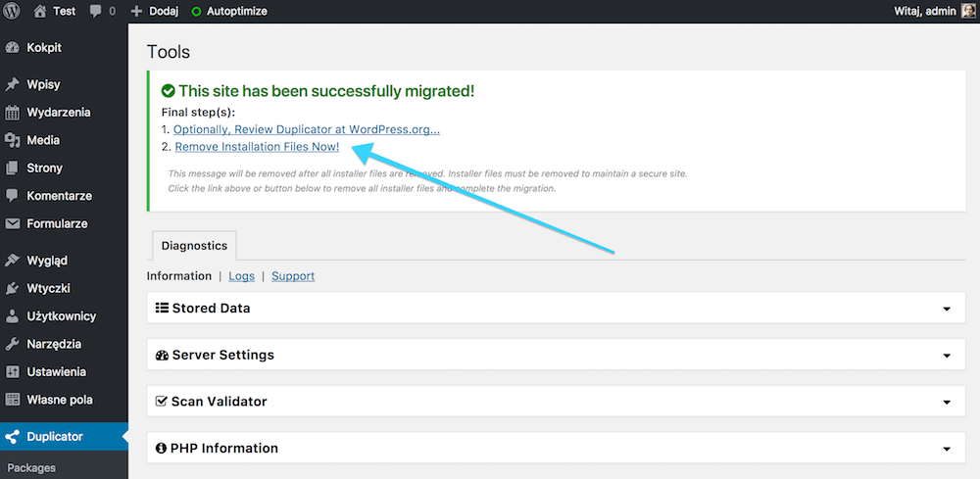The width and height of the screenshot is (980, 479).
Task: Click the Dodaj plus icon
Action: (137, 11)
